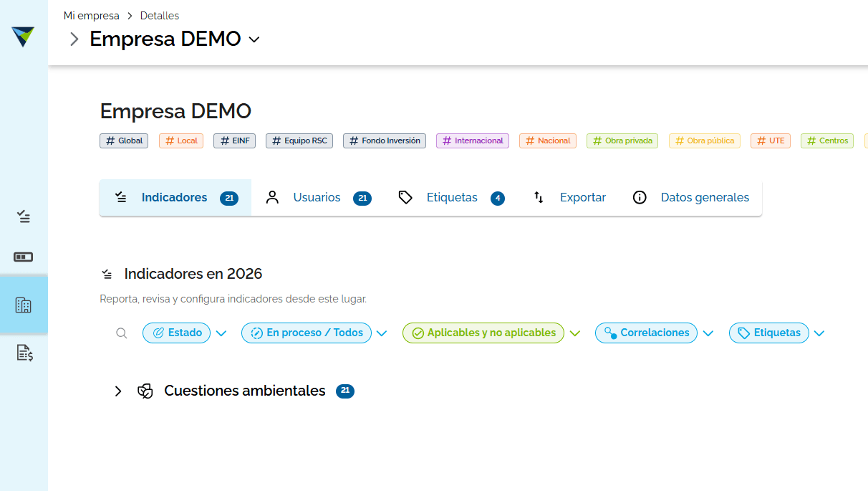Viewport: 868px width, 491px height.
Task: Open the Aplicables y no aplicables dropdown arrow
Action: 574,333
